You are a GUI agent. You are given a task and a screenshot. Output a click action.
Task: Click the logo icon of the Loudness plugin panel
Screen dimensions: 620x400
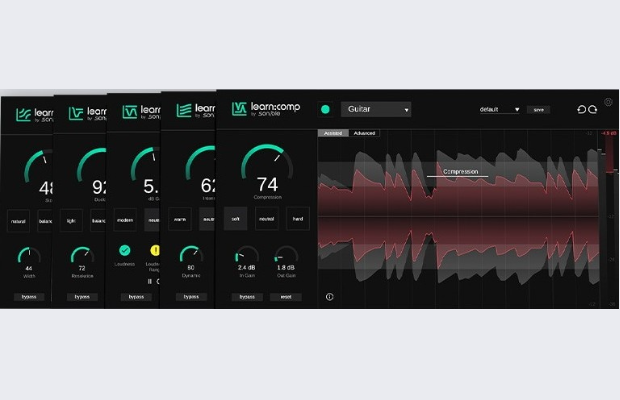pos(130,112)
